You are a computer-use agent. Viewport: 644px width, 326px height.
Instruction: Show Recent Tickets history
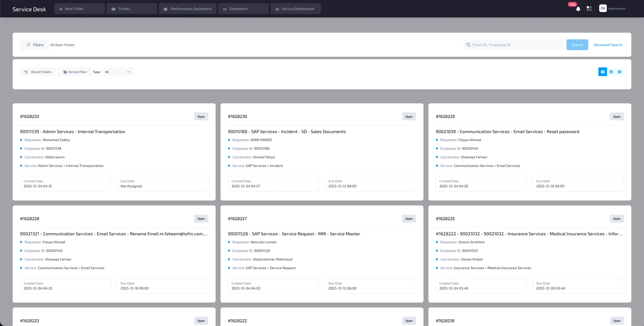coord(38,72)
